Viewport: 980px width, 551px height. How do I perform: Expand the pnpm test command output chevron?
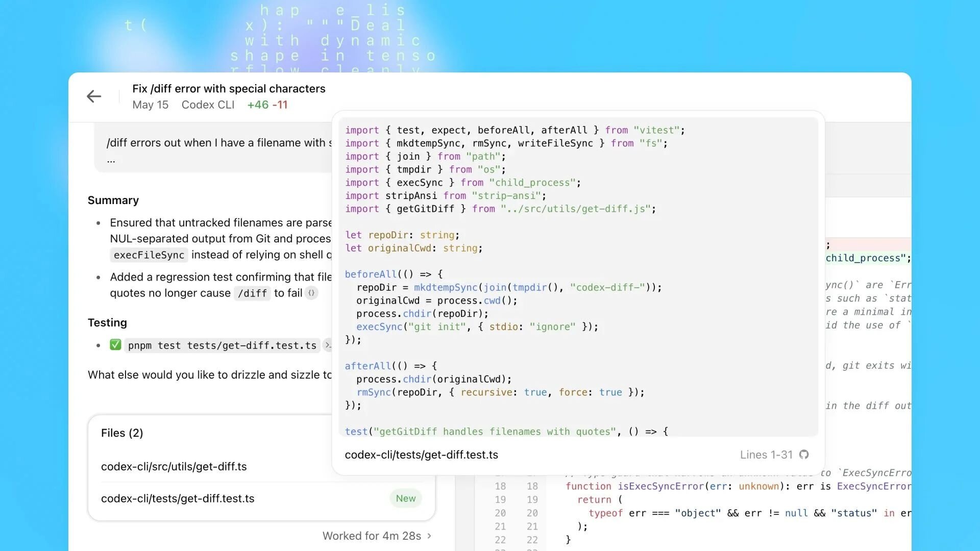tap(328, 345)
